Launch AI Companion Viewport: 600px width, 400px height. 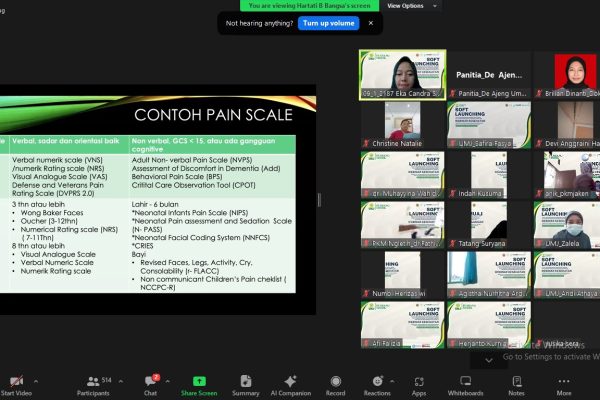[x=291, y=385]
